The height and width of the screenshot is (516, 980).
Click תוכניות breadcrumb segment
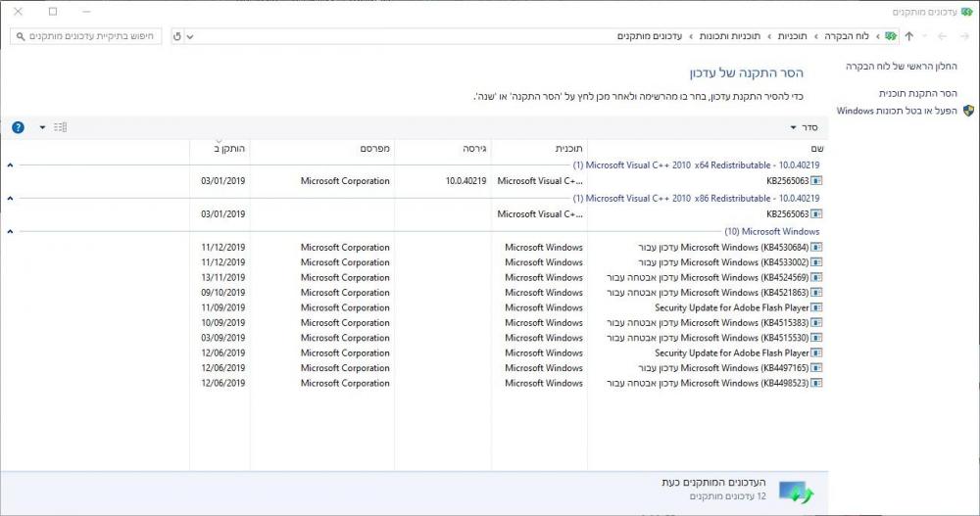click(792, 36)
